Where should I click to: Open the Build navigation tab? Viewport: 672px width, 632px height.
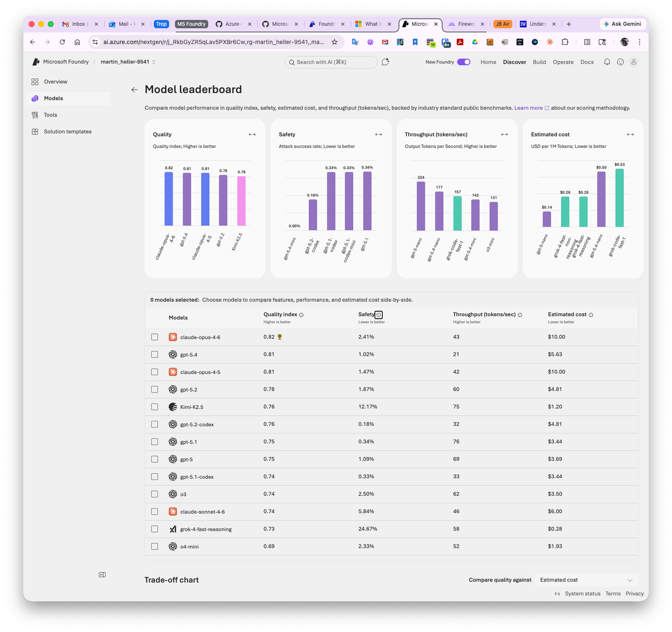[x=539, y=62]
